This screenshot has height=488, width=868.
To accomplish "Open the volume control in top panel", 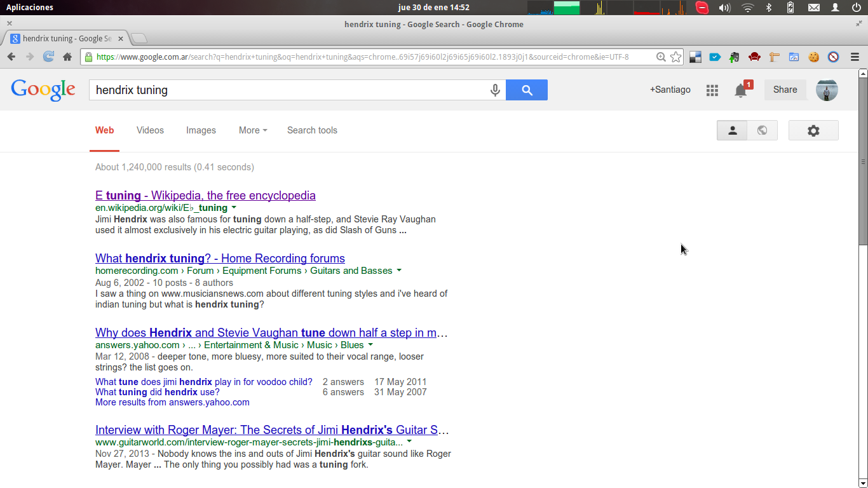I will pyautogui.click(x=724, y=8).
